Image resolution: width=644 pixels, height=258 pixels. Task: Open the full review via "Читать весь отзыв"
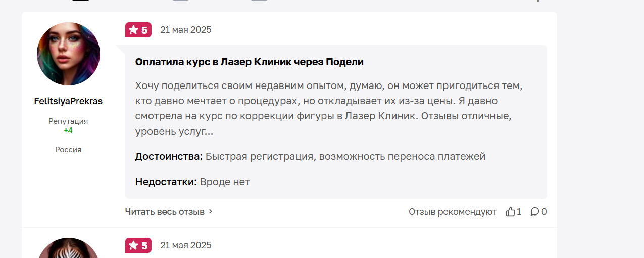pyautogui.click(x=165, y=212)
